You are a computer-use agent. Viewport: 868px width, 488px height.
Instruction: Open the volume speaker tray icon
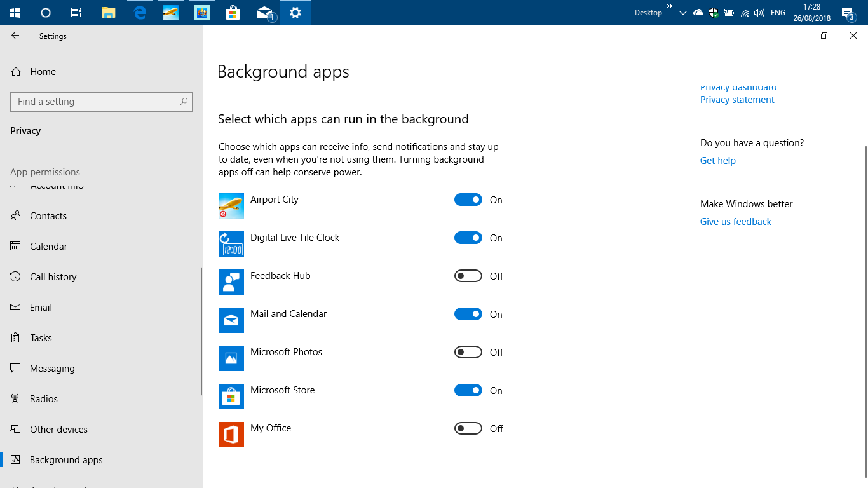(x=759, y=13)
